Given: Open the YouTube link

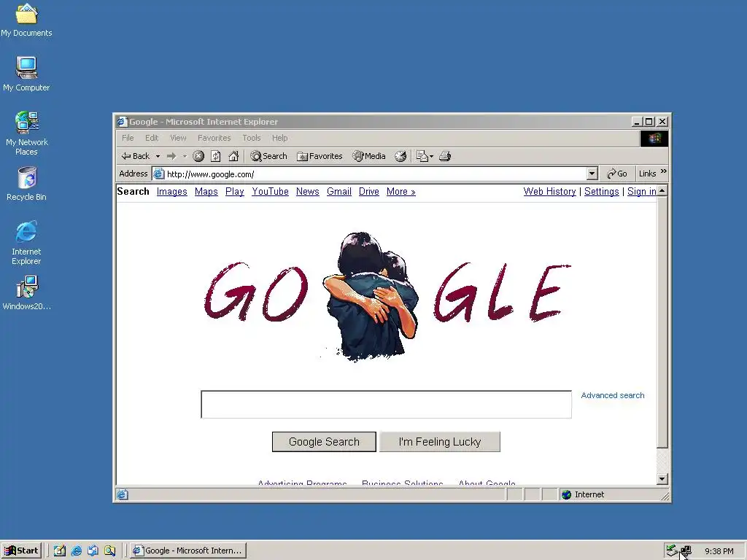Looking at the screenshot, I should tap(270, 192).
